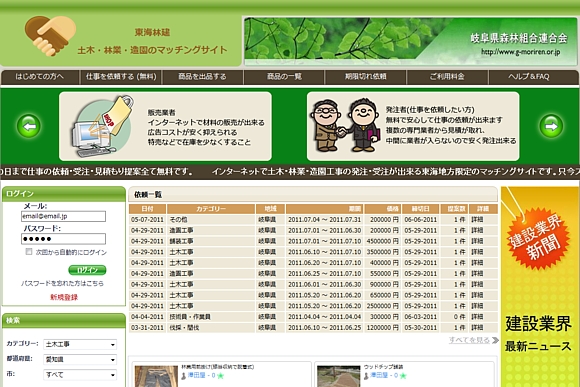The height and width of the screenshot is (387, 580).
Task: Click 詳細 for the 伐採・間伐 row
Action: click(x=477, y=328)
